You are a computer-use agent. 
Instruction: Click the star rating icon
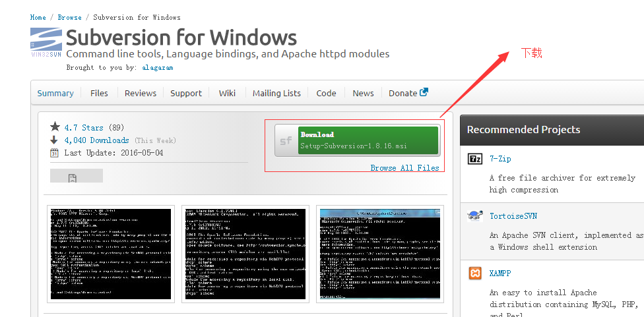[55, 127]
